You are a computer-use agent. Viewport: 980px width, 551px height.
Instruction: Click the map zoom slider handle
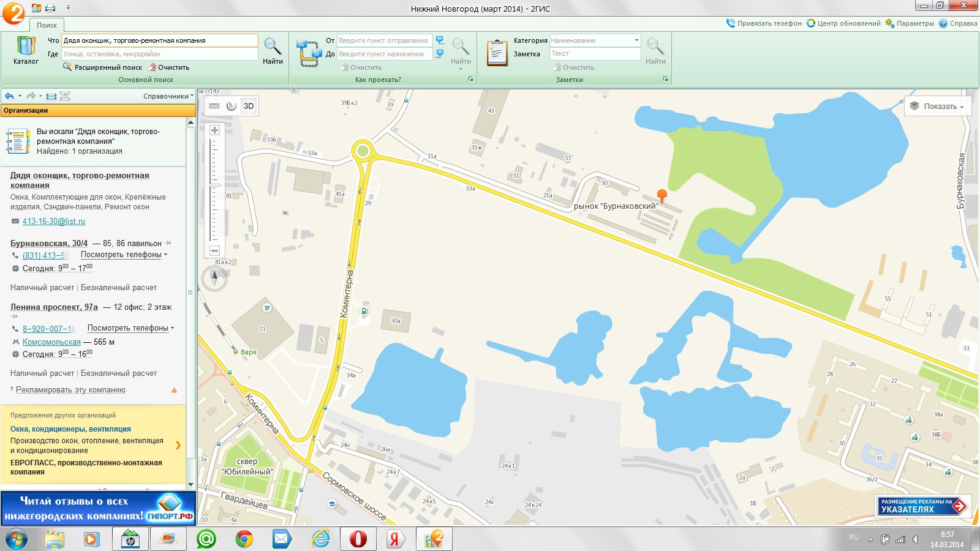click(x=214, y=184)
